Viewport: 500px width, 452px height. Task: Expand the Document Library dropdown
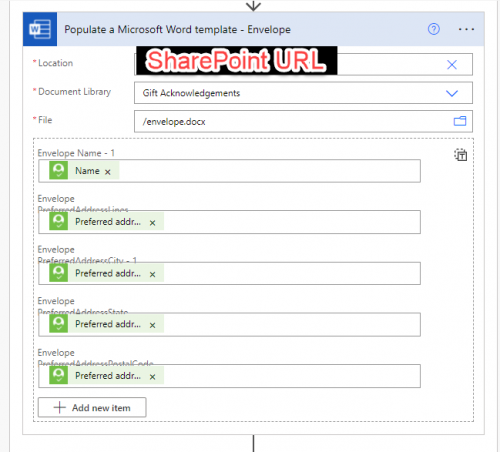coord(452,93)
